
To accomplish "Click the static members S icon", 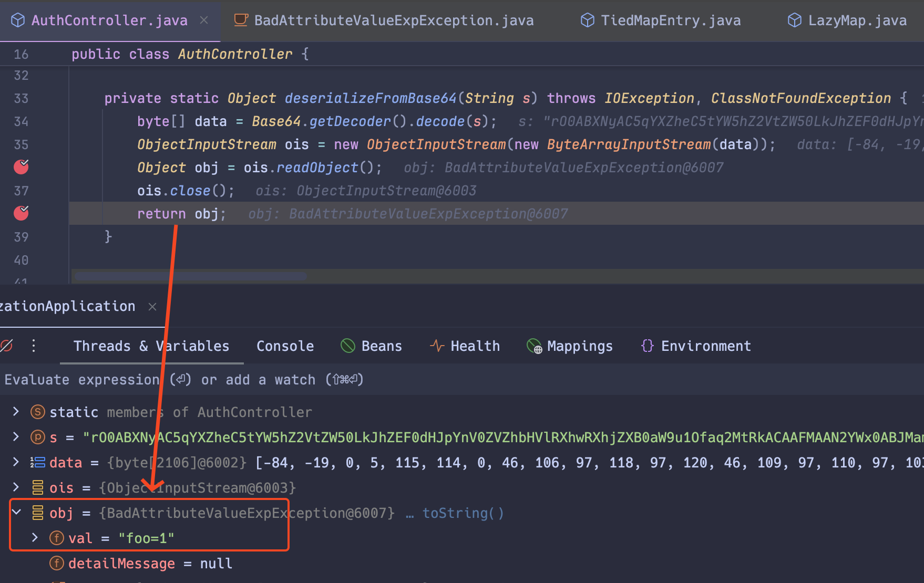I will click(38, 412).
